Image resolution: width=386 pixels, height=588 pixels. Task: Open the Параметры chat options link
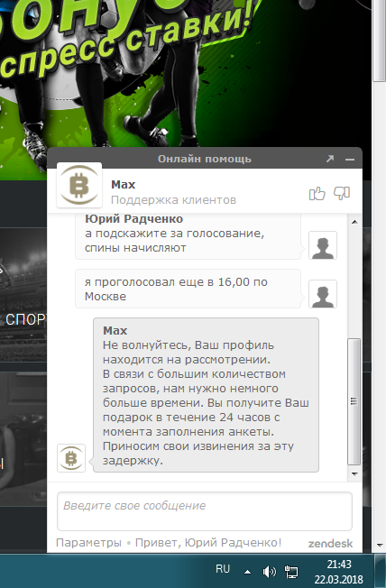88,543
